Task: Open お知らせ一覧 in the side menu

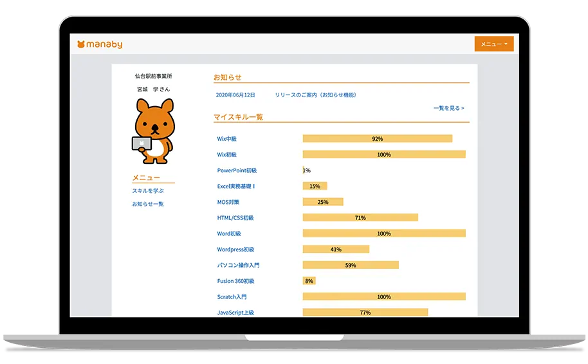Action: 148,204
